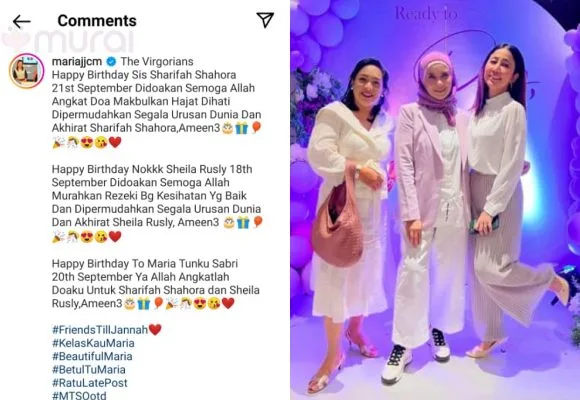Open hashtag #RatuLatePost
Screen dimensions: 580x400
click(90, 383)
